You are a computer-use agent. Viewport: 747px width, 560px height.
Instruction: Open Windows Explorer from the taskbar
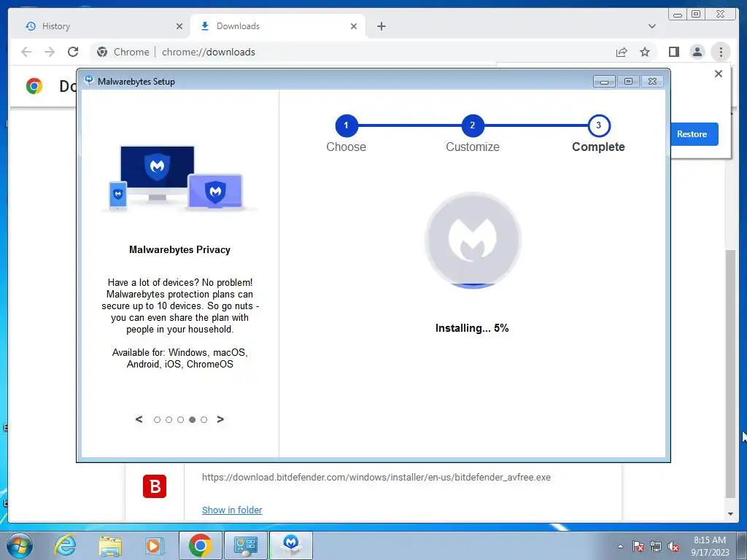110,545
